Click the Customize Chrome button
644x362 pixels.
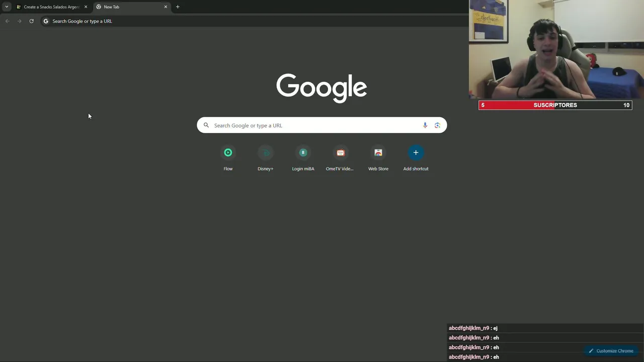(x=611, y=351)
